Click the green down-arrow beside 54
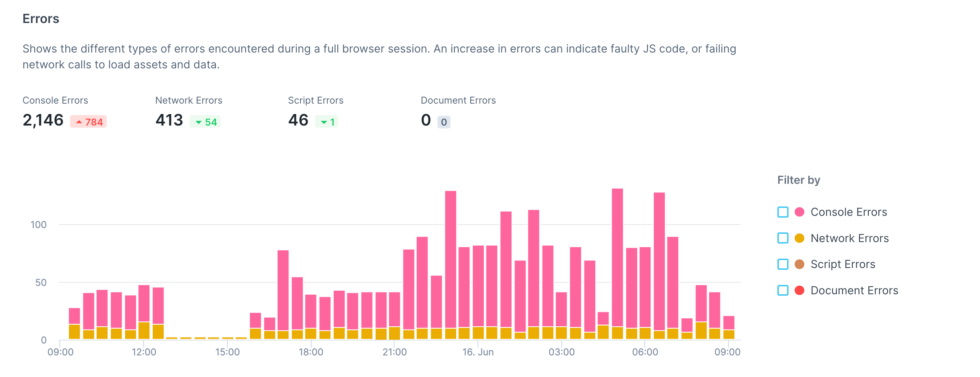This screenshot has height=377, width=980. (x=198, y=122)
